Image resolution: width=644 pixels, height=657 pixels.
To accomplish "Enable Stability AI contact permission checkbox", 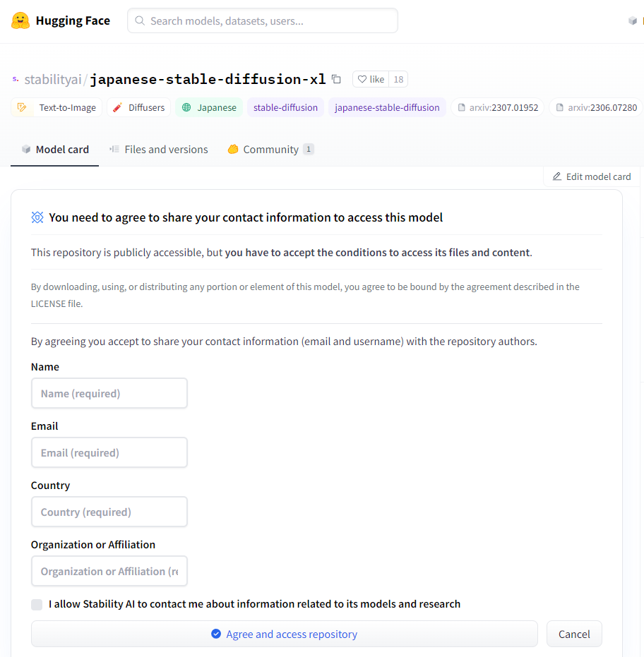I will pyautogui.click(x=37, y=604).
